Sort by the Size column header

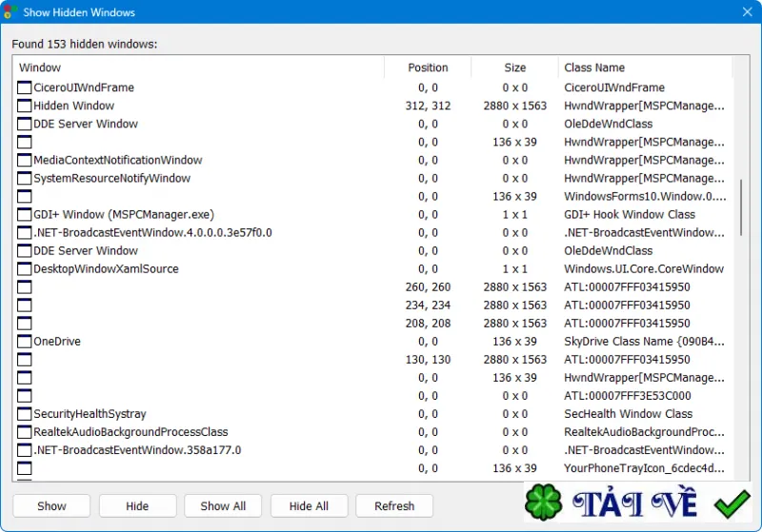(514, 68)
